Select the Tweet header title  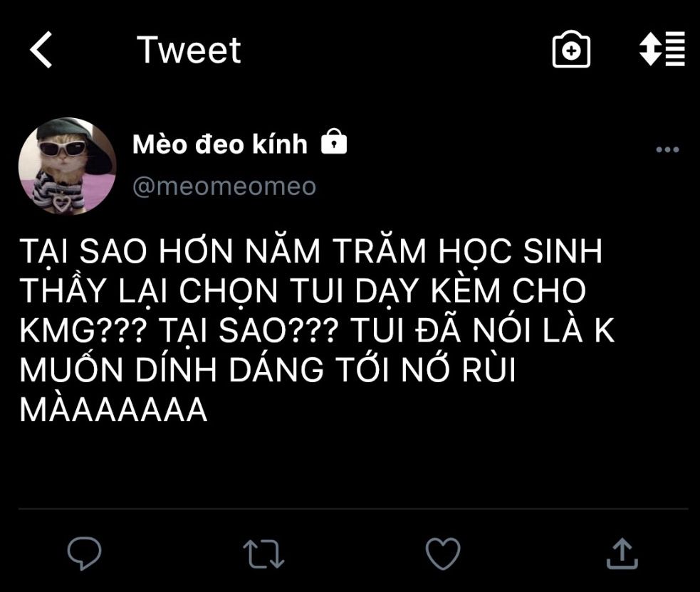[189, 50]
